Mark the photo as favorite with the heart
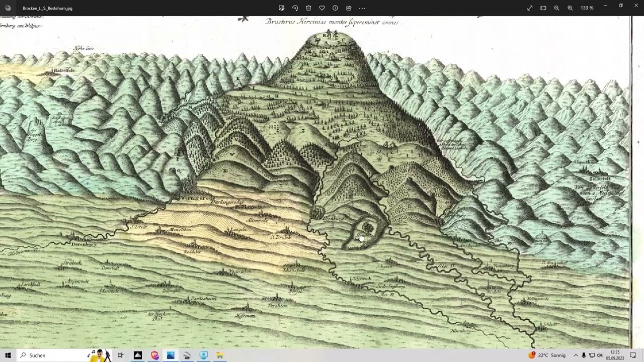Screen dimensions: 644x362 (322, 8)
